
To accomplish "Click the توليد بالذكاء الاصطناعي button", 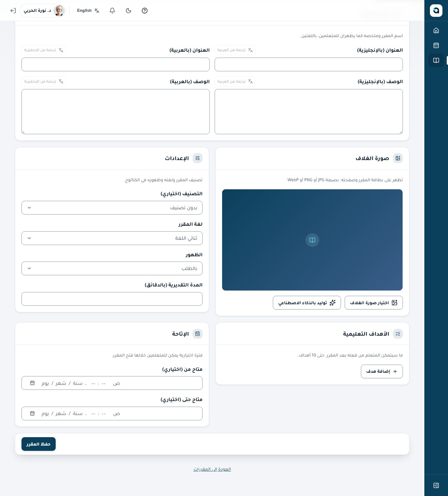I will click(307, 303).
